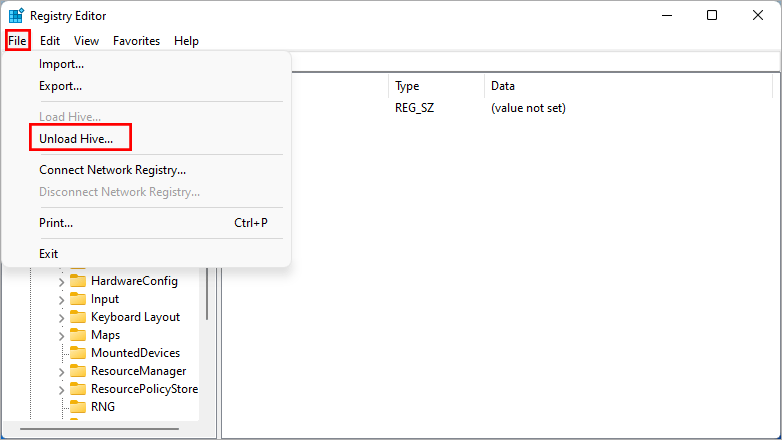
Task: Click the RNG folder icon
Action: tap(78, 407)
